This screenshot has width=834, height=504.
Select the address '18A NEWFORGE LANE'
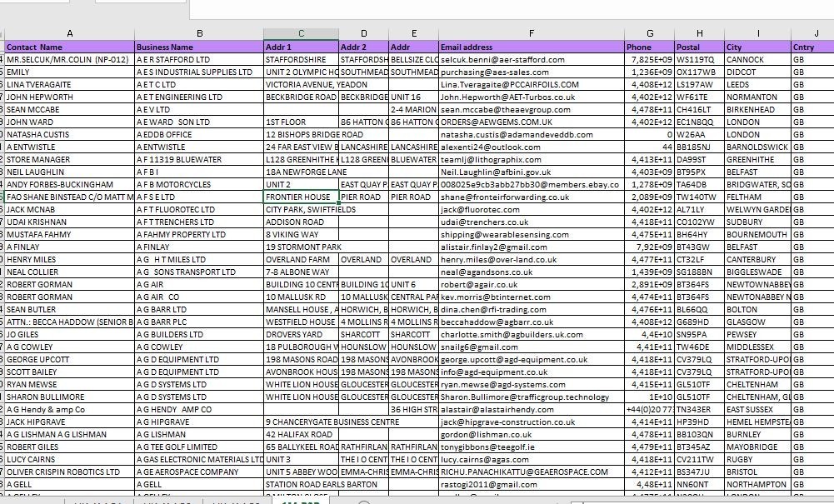point(301,172)
